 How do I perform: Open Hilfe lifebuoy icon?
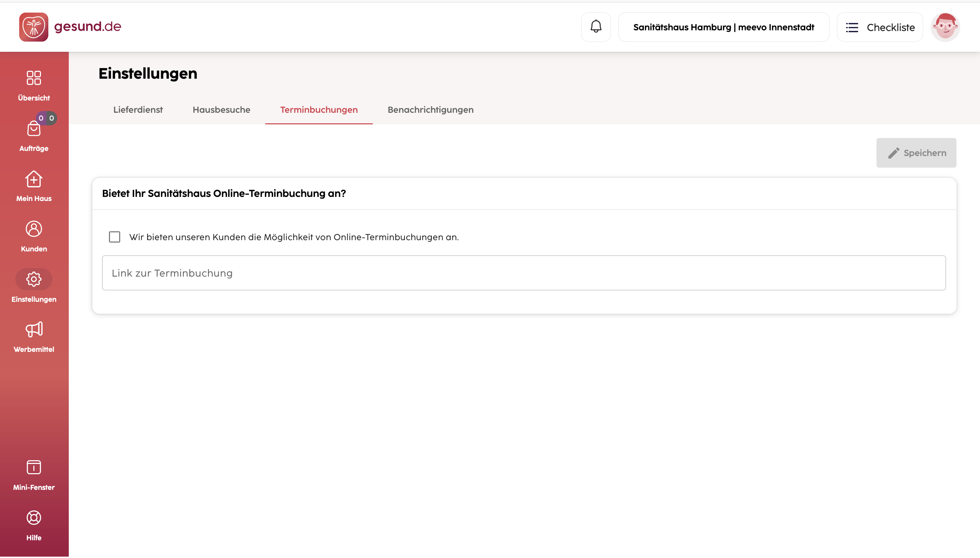pyautogui.click(x=34, y=517)
